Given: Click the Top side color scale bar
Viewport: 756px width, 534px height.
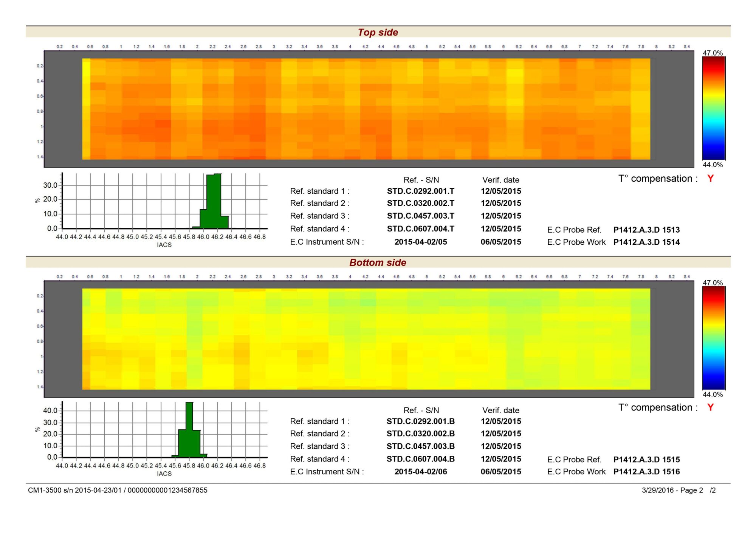Looking at the screenshot, I should [x=713, y=108].
